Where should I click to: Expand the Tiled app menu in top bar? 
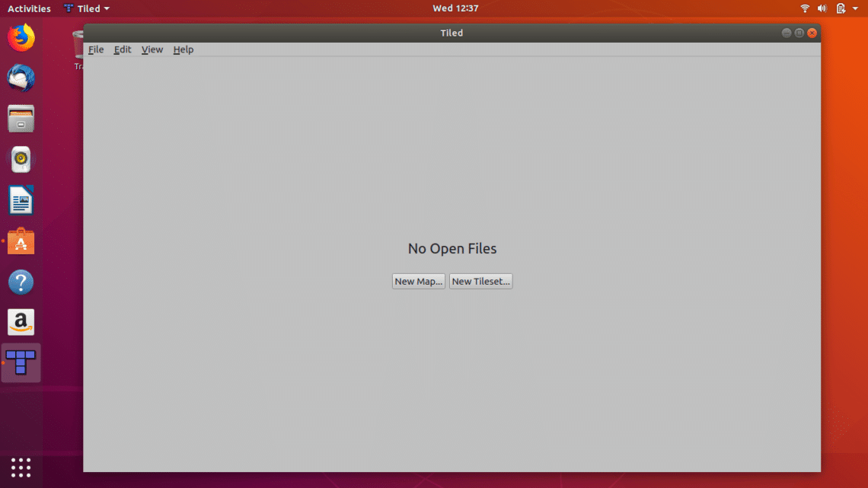(87, 8)
